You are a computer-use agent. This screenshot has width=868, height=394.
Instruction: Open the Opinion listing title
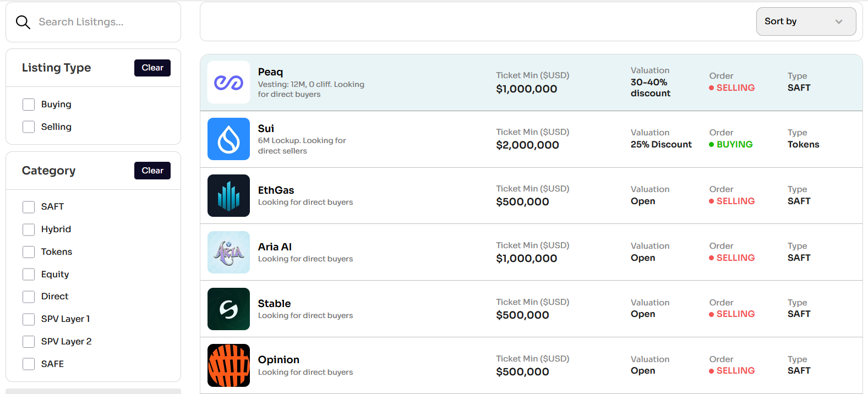[279, 360]
